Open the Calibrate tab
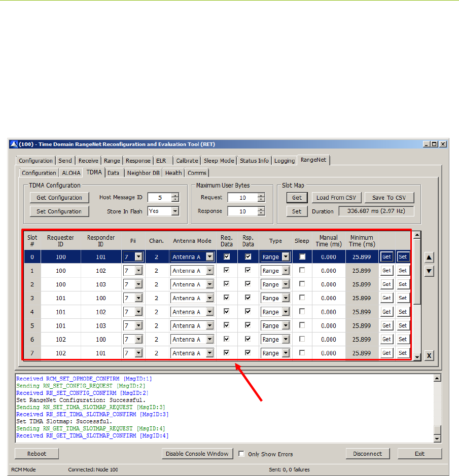 click(187, 161)
